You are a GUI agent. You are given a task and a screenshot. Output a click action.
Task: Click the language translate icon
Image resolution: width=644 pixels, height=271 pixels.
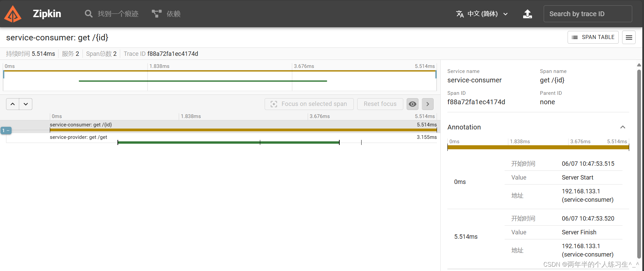(x=460, y=14)
